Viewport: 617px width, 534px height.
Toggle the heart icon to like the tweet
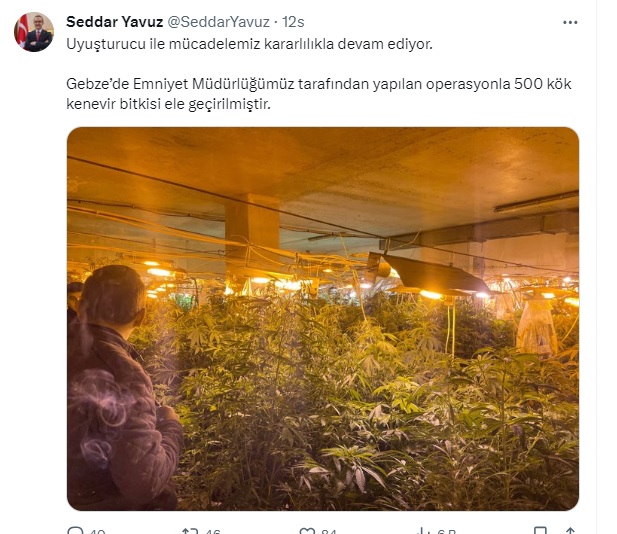pyautogui.click(x=307, y=531)
